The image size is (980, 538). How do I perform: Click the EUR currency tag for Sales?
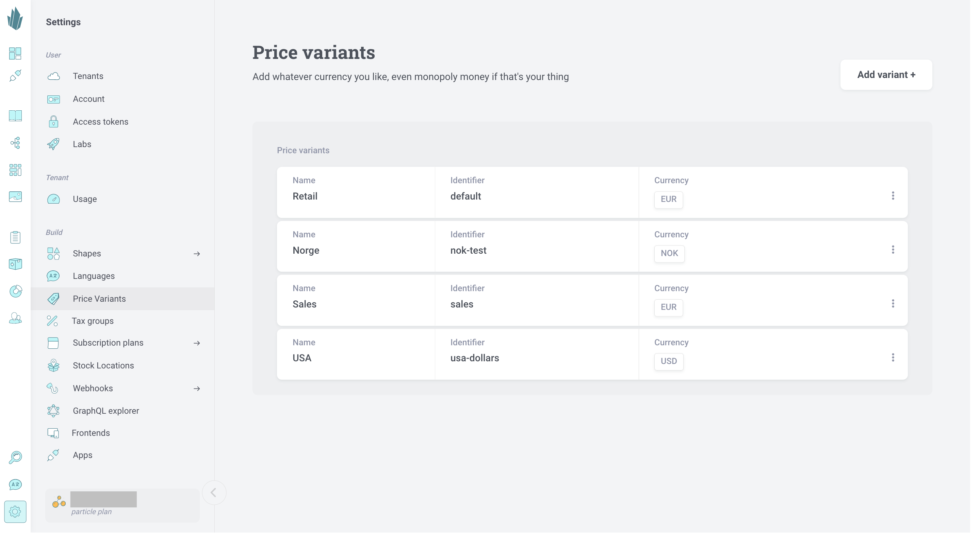click(x=668, y=307)
